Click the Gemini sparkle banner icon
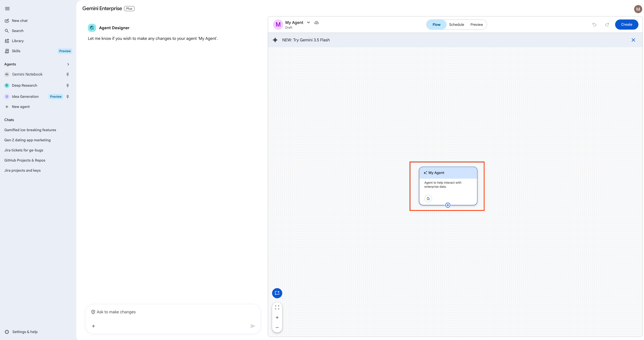This screenshot has width=644, height=340. 275,40
